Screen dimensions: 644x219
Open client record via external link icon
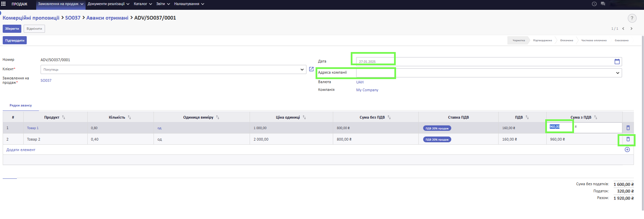coord(311,69)
